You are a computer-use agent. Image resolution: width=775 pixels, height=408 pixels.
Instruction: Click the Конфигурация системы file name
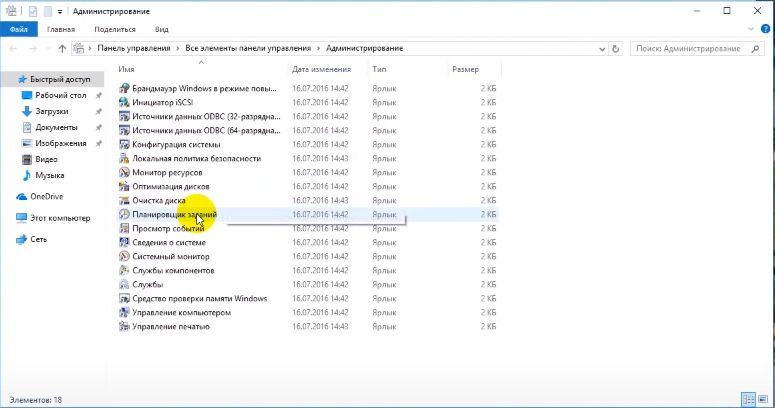(x=176, y=144)
